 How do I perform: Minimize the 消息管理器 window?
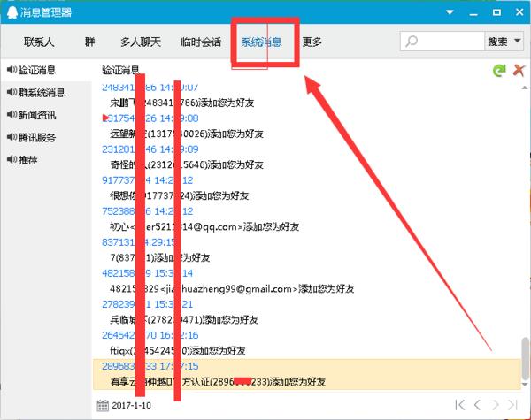[473, 13]
